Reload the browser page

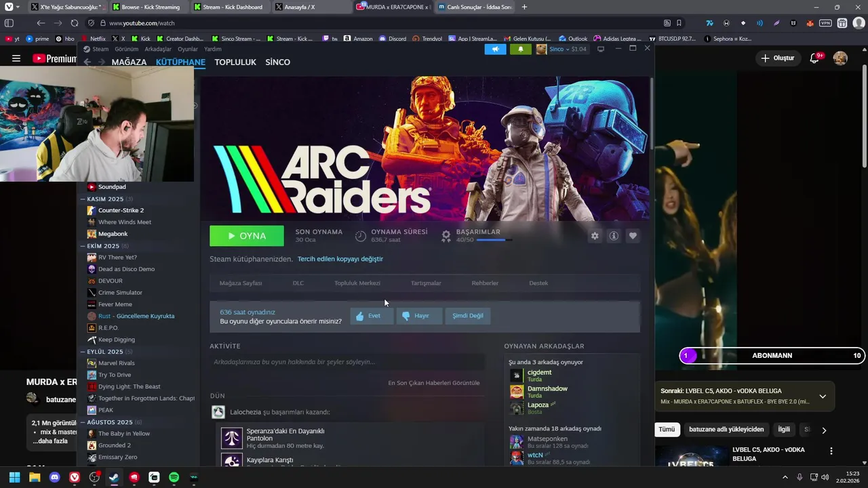[74, 23]
